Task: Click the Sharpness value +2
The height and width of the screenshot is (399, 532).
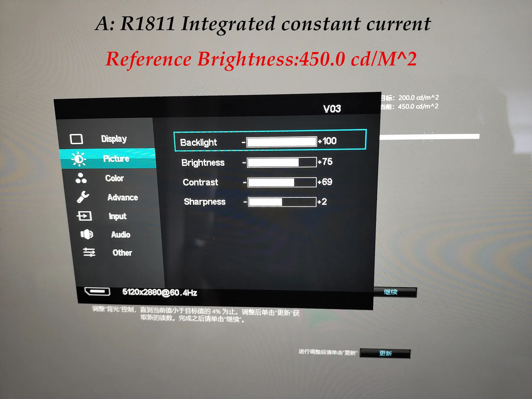Action: [322, 202]
